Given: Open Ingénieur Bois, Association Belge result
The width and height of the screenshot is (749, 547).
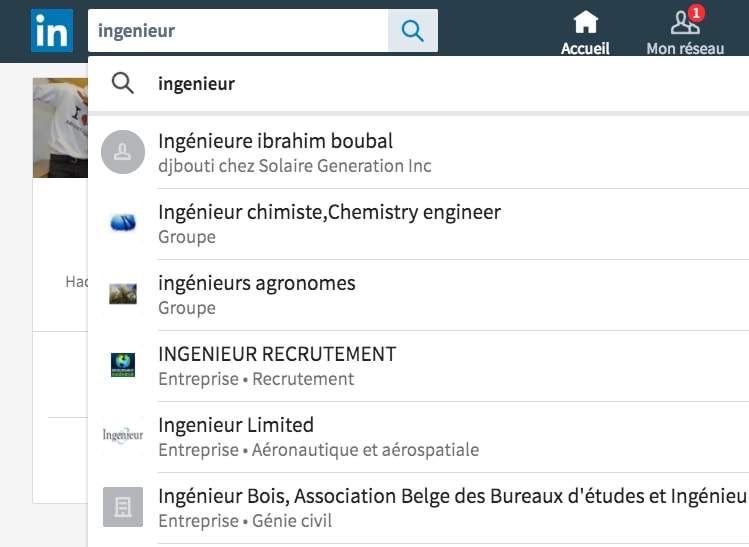Looking at the screenshot, I should (452, 496).
